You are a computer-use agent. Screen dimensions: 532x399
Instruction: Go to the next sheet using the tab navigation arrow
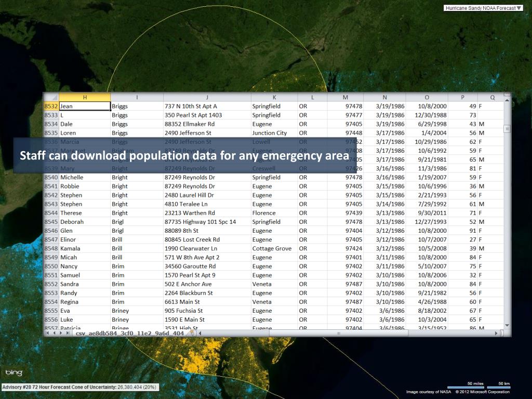61,333
